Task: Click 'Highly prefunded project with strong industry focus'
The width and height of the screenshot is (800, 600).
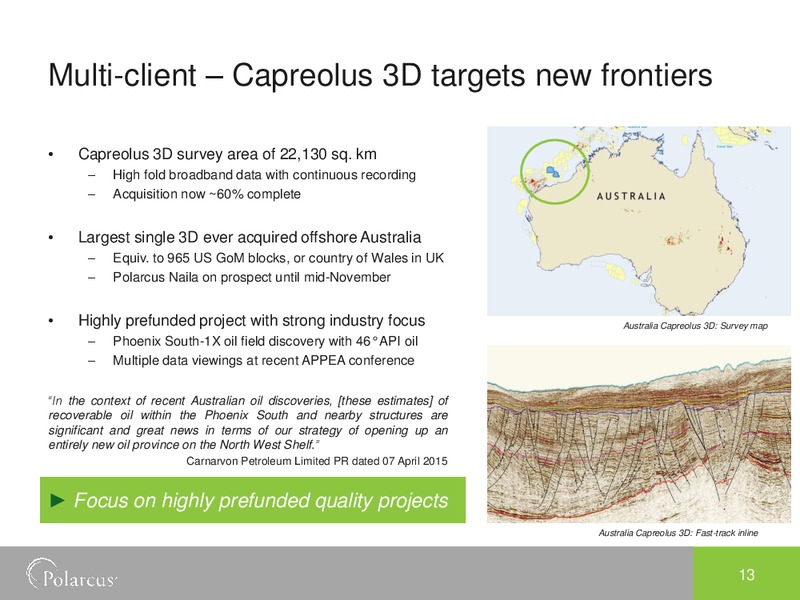Action: [x=252, y=320]
